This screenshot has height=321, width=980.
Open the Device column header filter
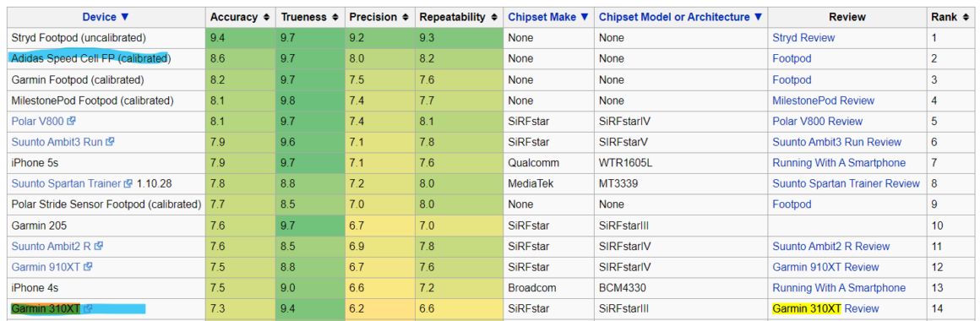106,17
